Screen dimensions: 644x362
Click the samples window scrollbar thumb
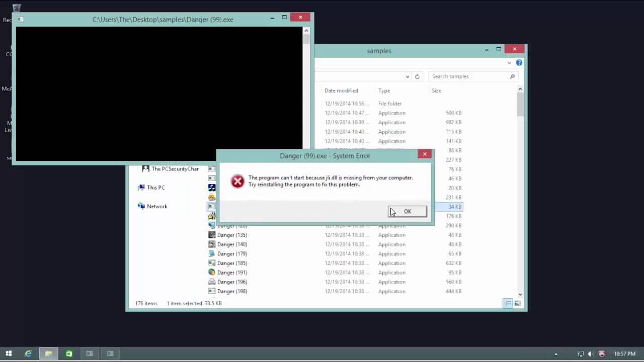tap(520, 105)
